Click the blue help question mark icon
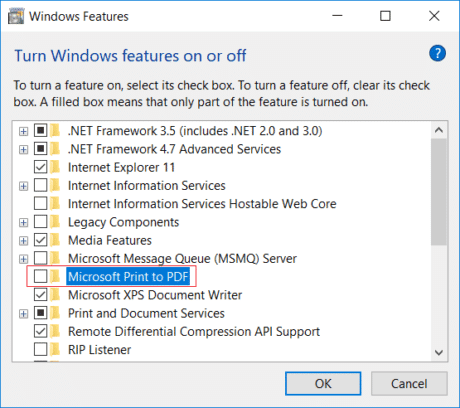 click(437, 53)
